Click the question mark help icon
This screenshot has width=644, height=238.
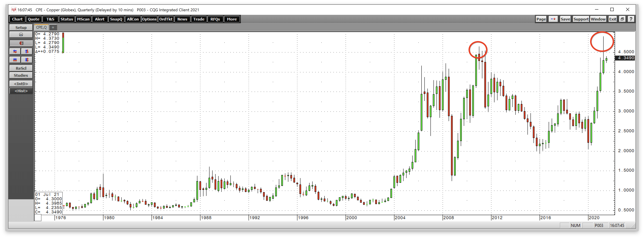[631, 19]
